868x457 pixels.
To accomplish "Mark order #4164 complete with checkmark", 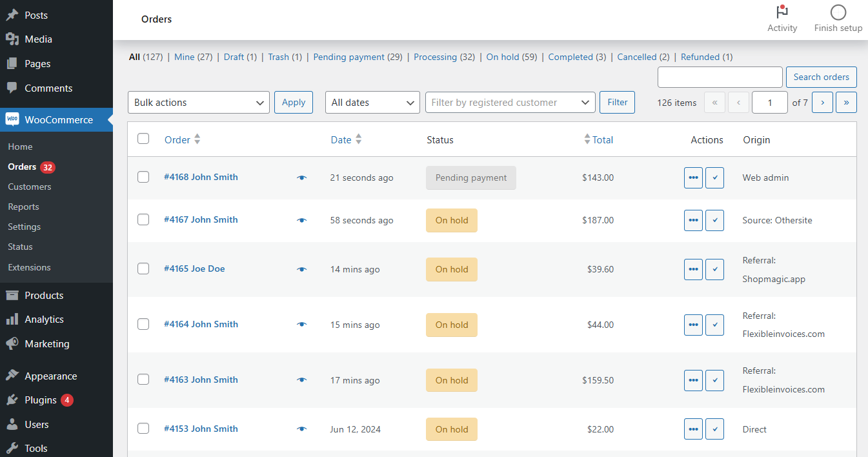I will pyautogui.click(x=714, y=325).
